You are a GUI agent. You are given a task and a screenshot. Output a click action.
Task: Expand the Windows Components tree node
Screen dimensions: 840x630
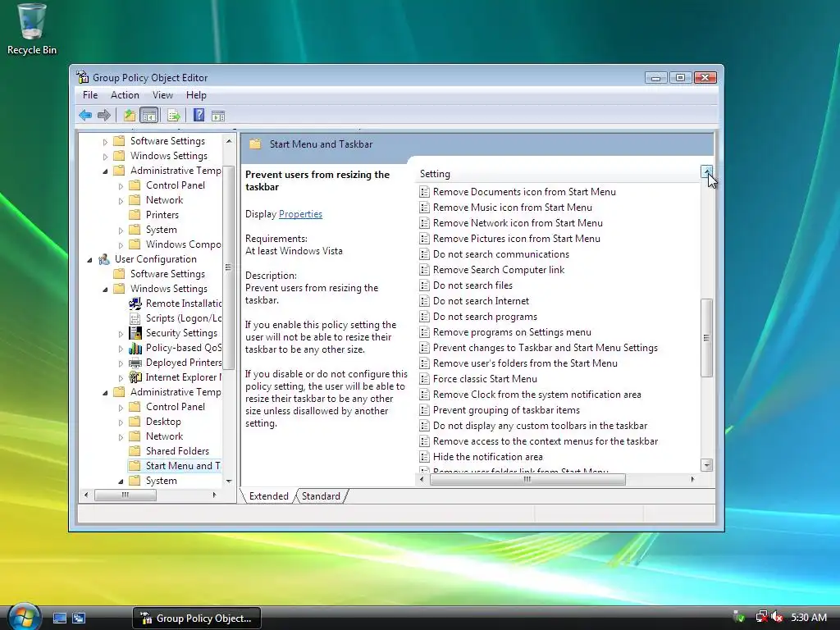pos(121,245)
